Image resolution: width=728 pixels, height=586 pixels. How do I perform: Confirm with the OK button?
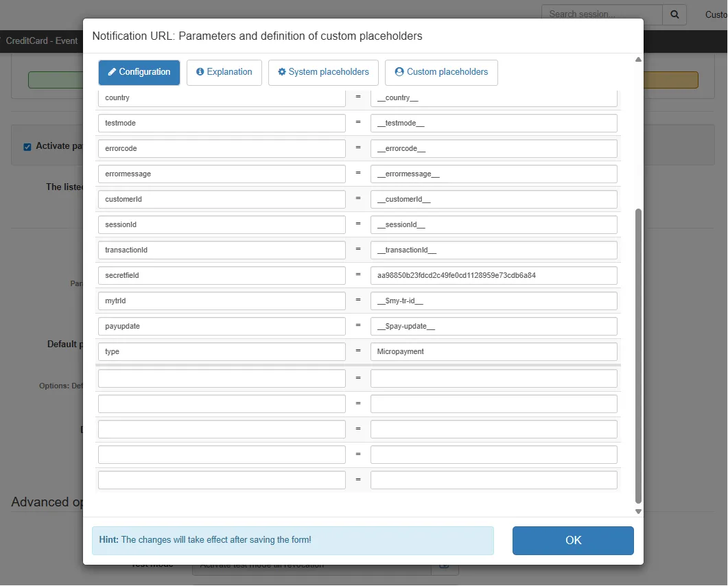tap(573, 541)
